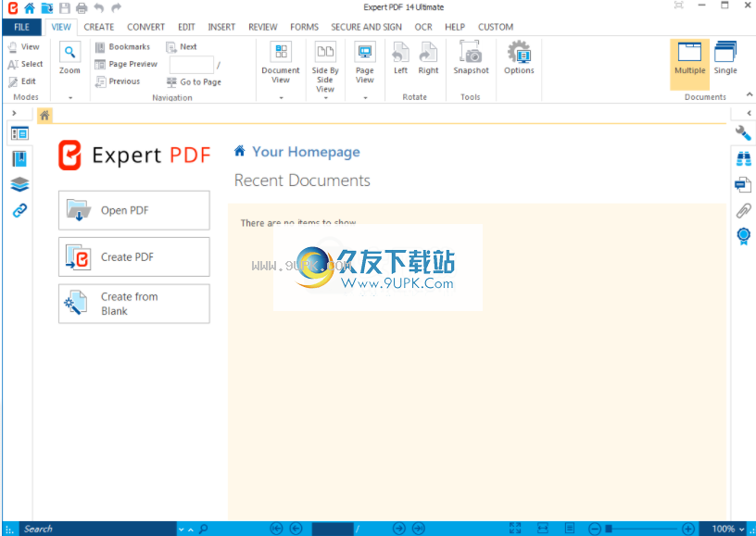Click the Search field in the status bar
Screen dimensions: 756x536
99,529
